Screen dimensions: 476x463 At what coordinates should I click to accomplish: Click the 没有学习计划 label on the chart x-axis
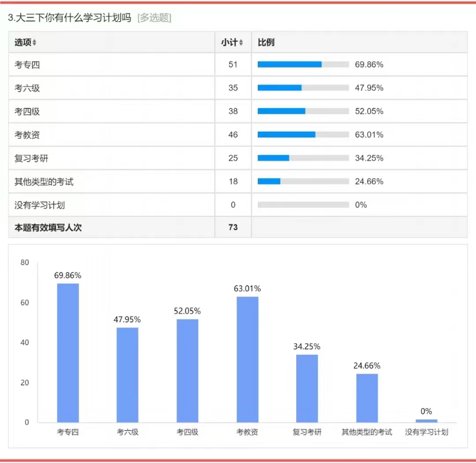pyautogui.click(x=426, y=432)
